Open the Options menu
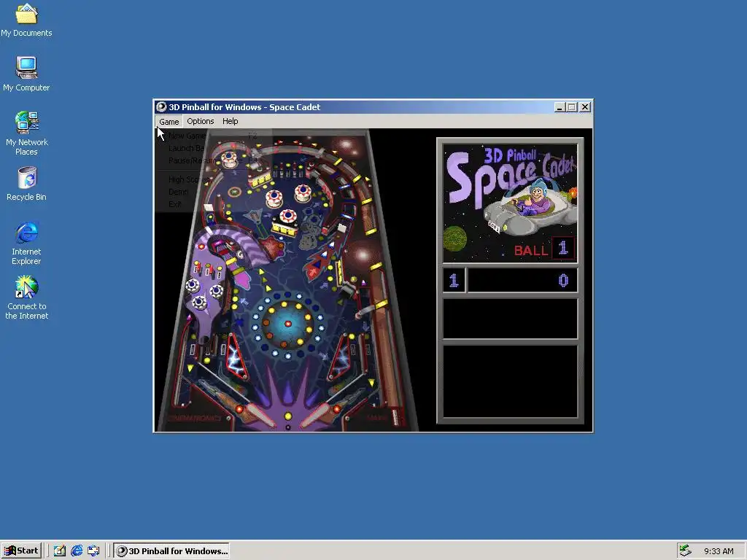The width and height of the screenshot is (747, 560). pyautogui.click(x=200, y=122)
